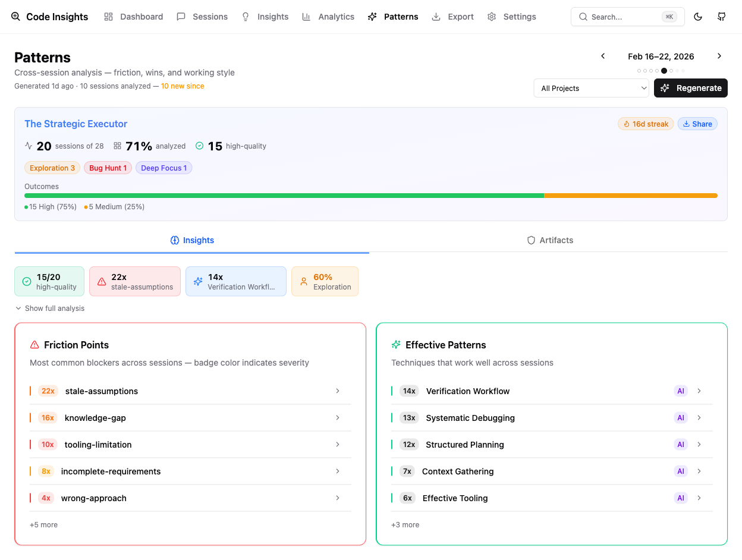Click the 15/20 high-quality stat card
Screen dimensions: 742x560
(x=49, y=281)
